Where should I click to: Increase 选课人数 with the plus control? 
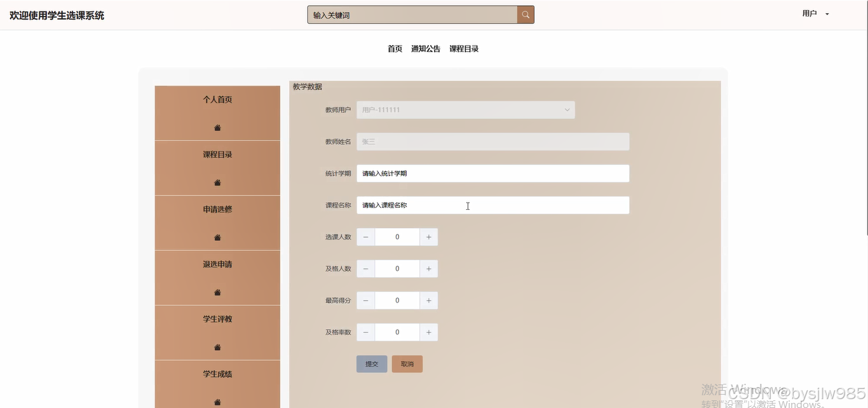point(429,236)
